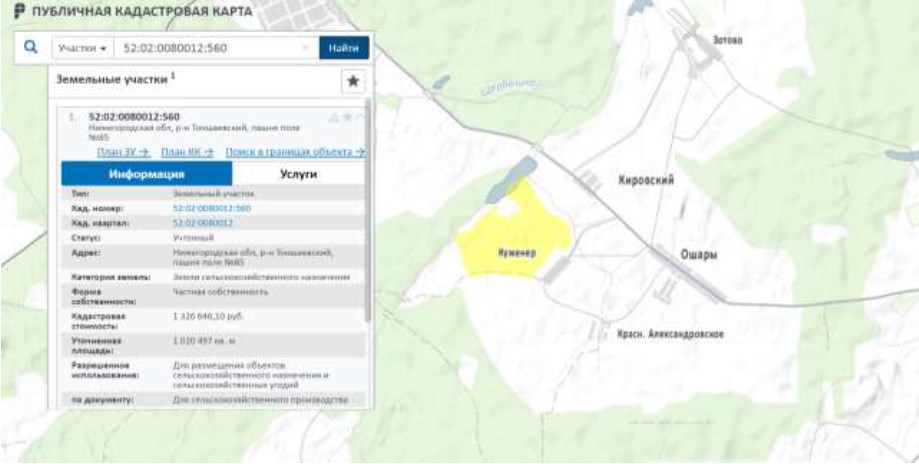Open cadastral number link 52:02:0080012:560 in table
This screenshot has width=919, height=466.
point(211,208)
